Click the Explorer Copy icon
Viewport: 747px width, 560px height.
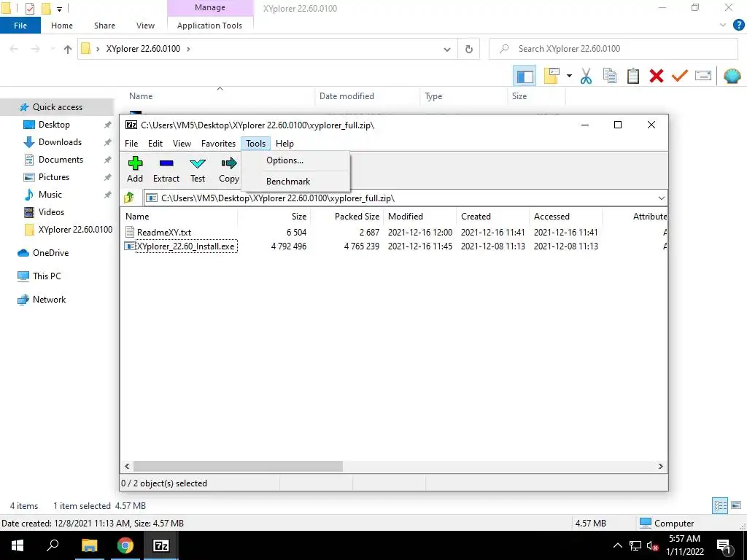pyautogui.click(x=609, y=76)
